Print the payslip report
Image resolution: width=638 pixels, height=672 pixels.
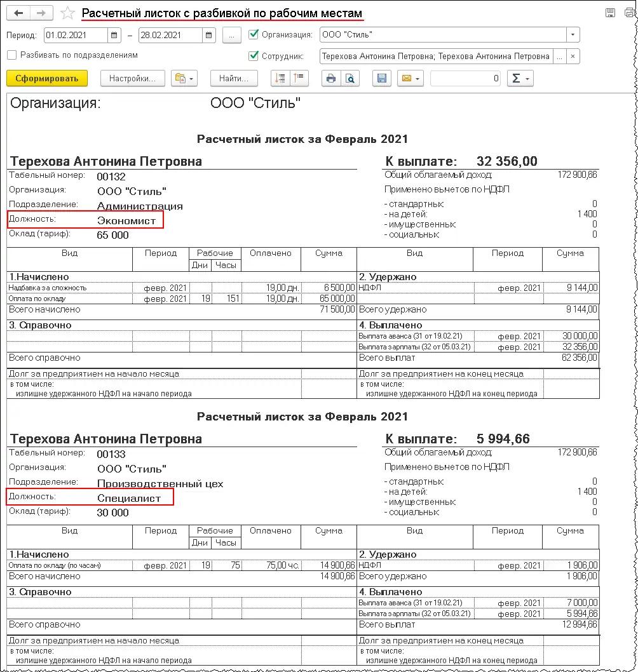click(331, 78)
